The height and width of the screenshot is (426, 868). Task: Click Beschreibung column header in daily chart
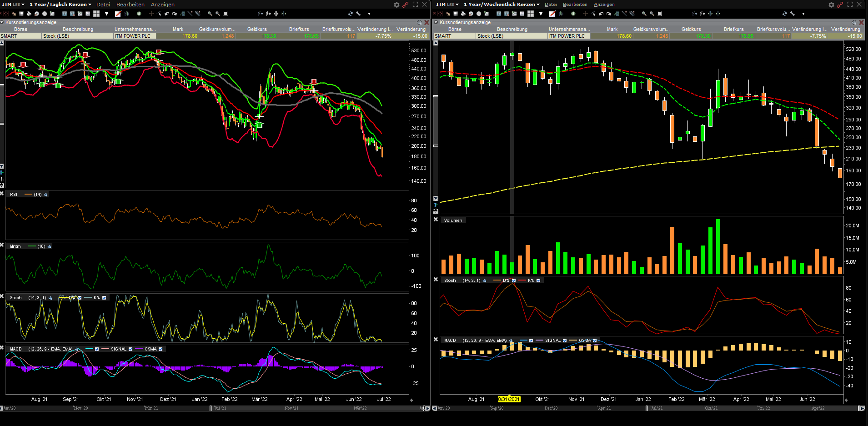tap(78, 29)
